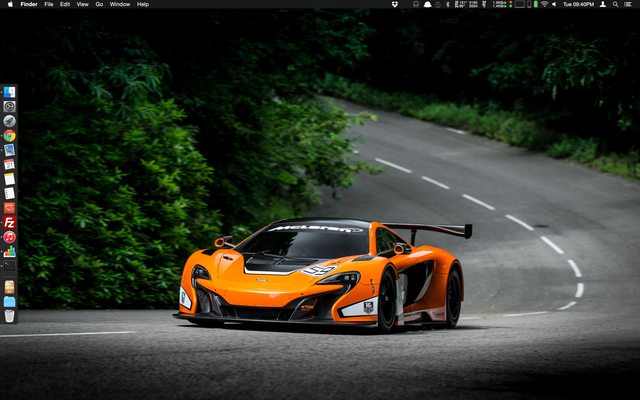This screenshot has height=400, width=640.
Task: Open the user account menu icon
Action: [603, 4]
